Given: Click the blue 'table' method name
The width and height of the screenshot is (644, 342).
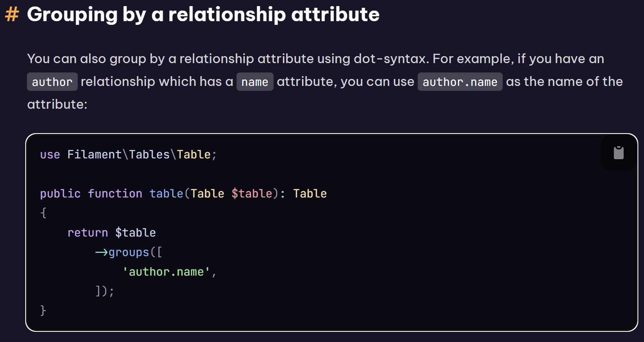Looking at the screenshot, I should [166, 193].
